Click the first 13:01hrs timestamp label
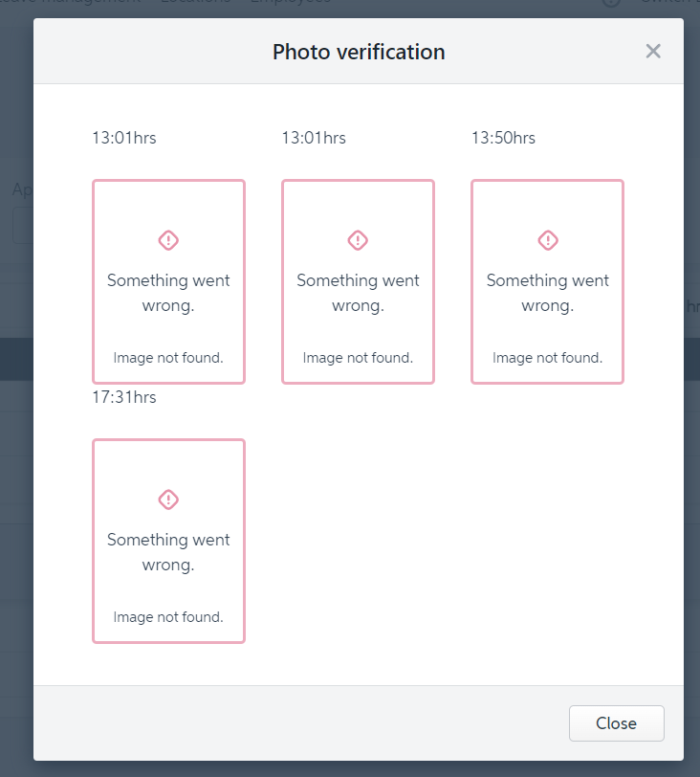This screenshot has height=777, width=700. [x=124, y=138]
